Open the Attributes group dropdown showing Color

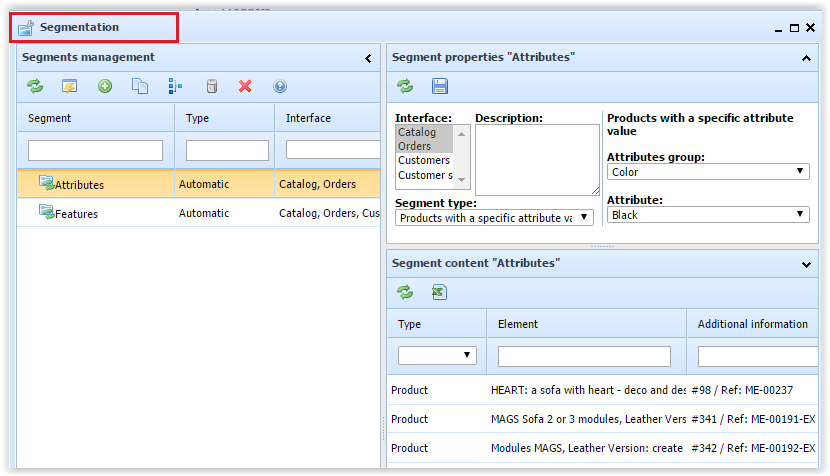click(x=708, y=172)
